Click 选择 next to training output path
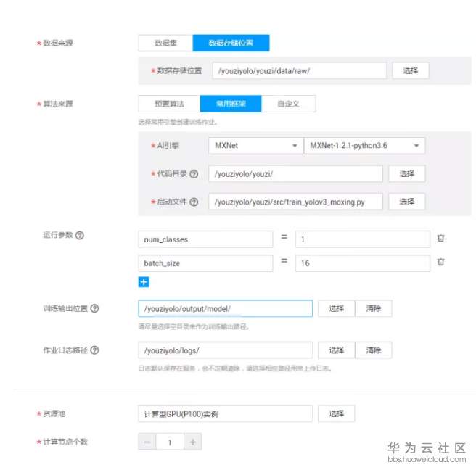The width and height of the screenshot is (476, 470). (x=337, y=308)
